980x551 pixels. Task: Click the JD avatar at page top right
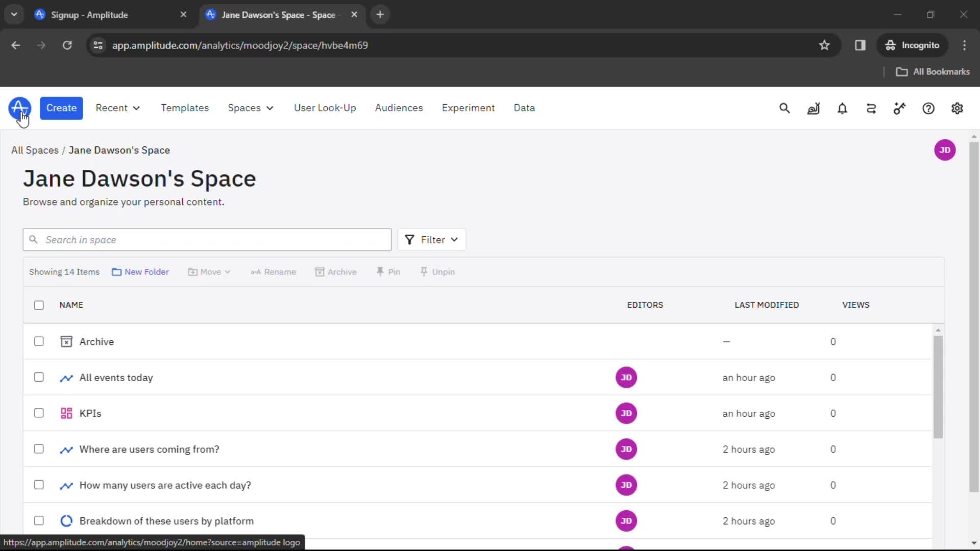tap(945, 150)
